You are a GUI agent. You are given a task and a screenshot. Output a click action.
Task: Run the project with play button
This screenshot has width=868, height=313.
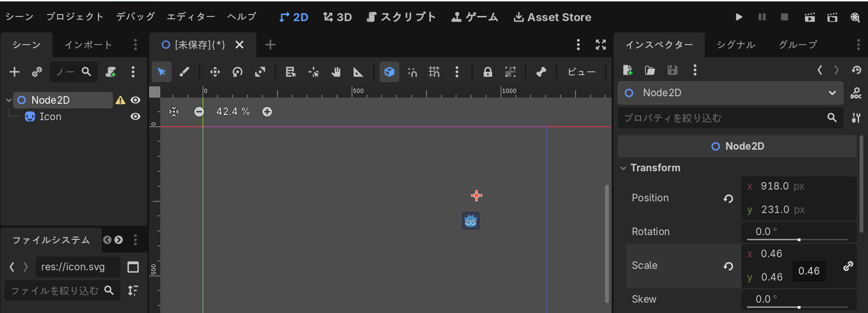[739, 17]
